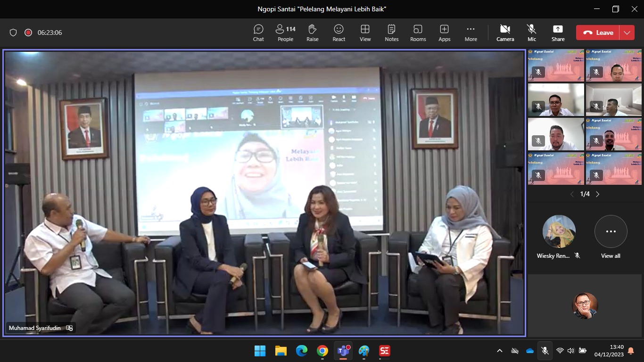This screenshot has width=644, height=362.
Task: Select Wiesky Ren participant avatar
Action: tap(559, 231)
